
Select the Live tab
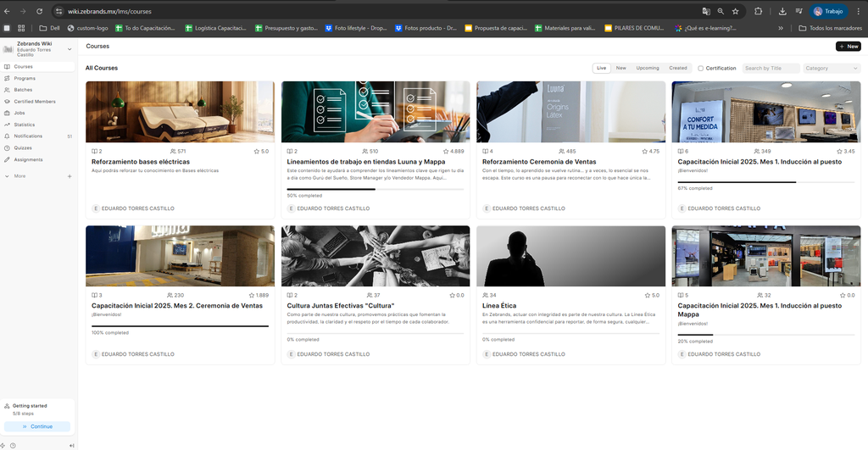[601, 68]
